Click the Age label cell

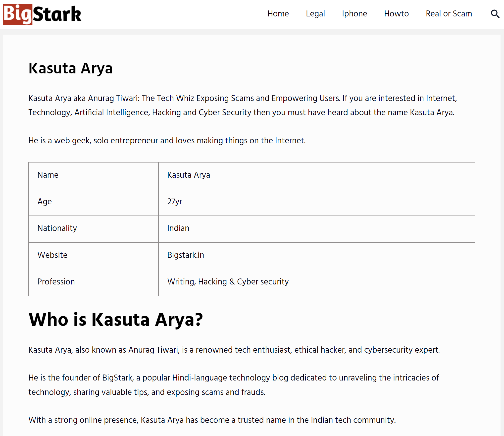point(93,202)
